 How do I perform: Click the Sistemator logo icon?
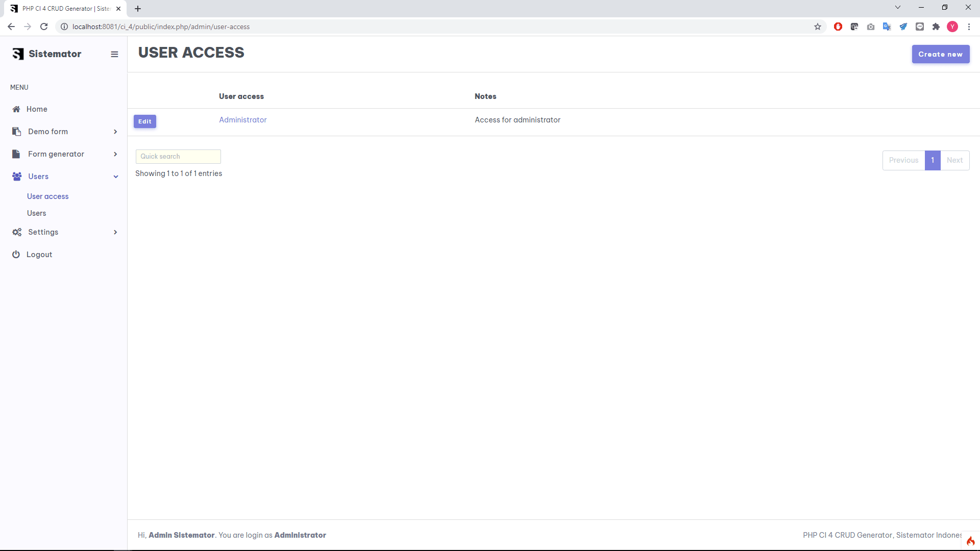click(18, 54)
